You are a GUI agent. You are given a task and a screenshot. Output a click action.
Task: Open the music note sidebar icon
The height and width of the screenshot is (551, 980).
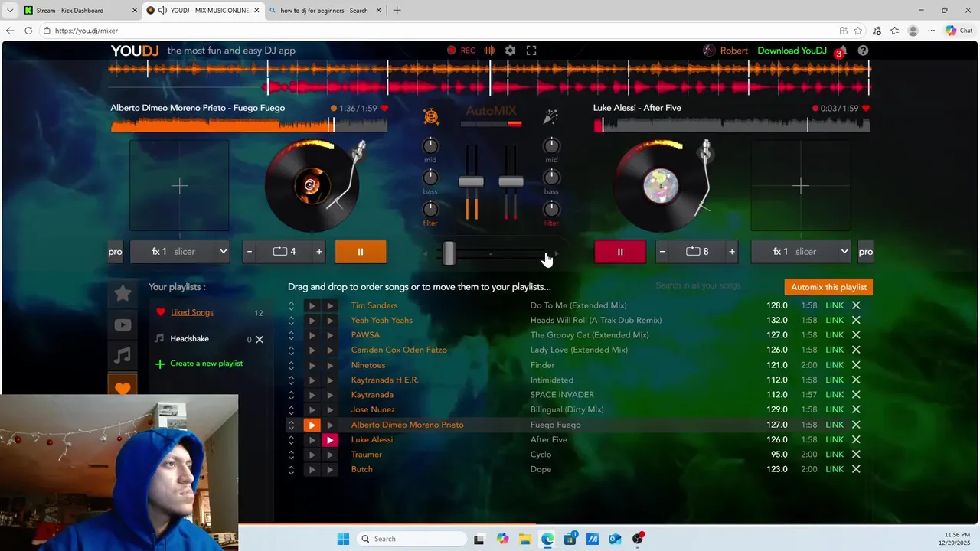(x=122, y=356)
